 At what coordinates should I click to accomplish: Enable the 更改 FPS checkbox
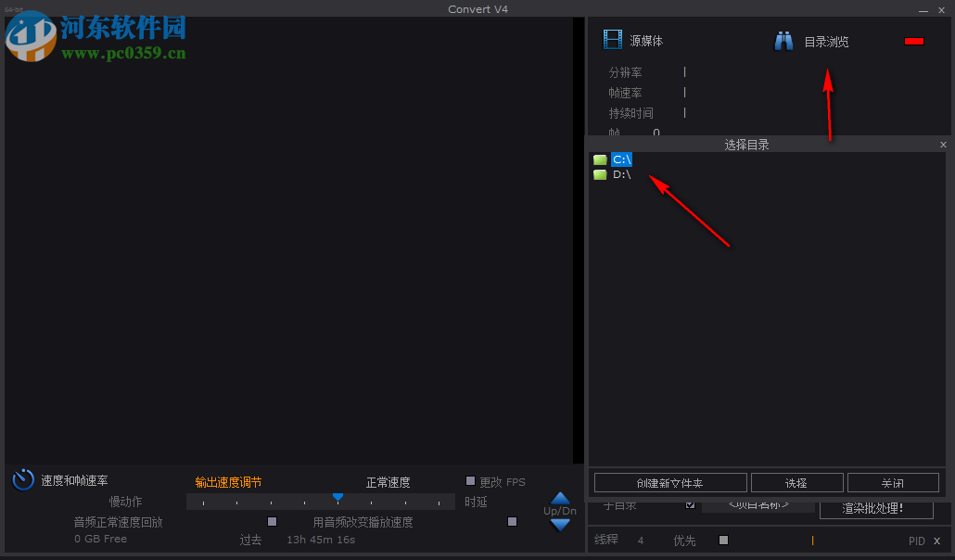470,480
